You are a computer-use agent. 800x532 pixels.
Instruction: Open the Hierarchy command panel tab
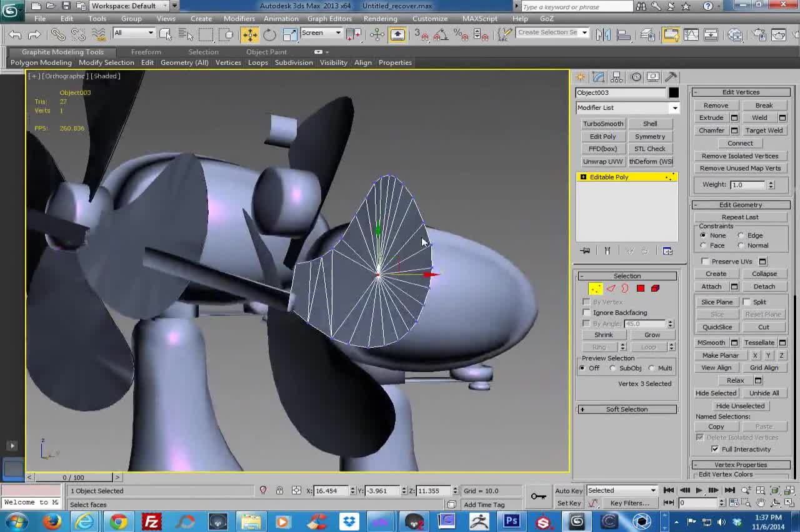[617, 77]
